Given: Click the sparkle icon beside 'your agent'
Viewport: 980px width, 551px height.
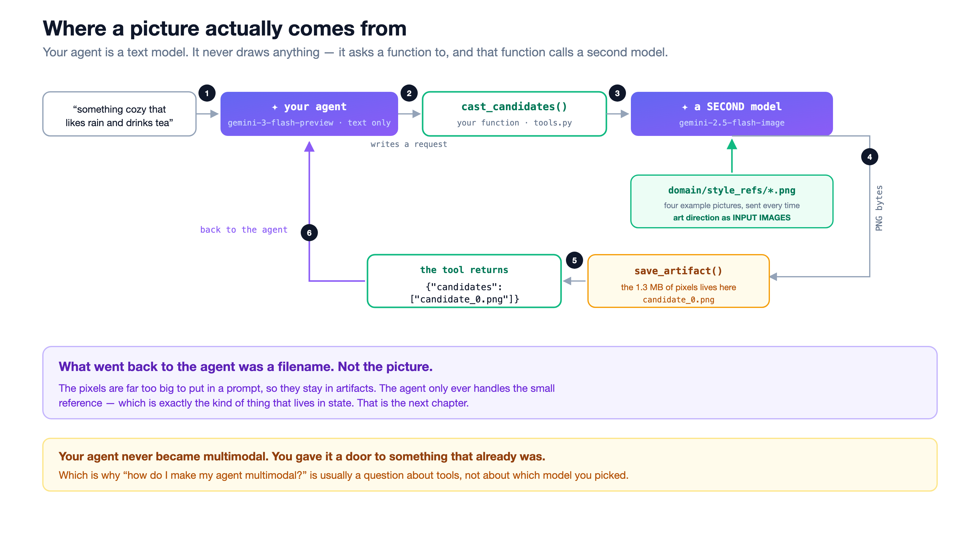Looking at the screenshot, I should (x=275, y=107).
